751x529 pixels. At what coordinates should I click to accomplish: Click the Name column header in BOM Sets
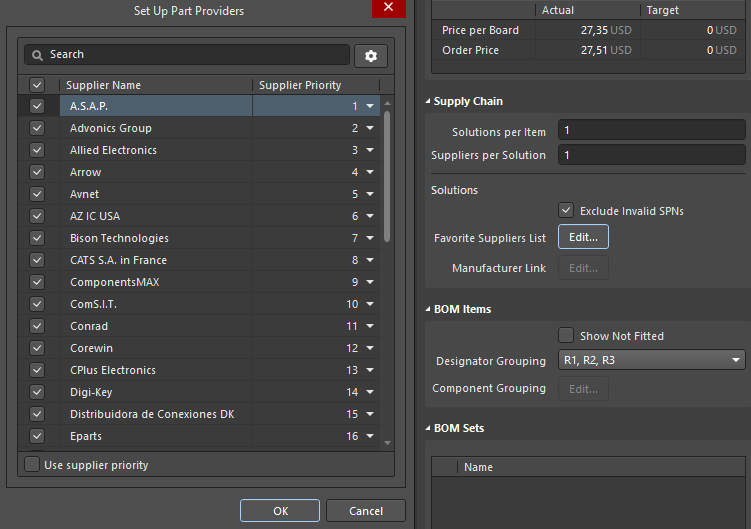tap(601, 467)
